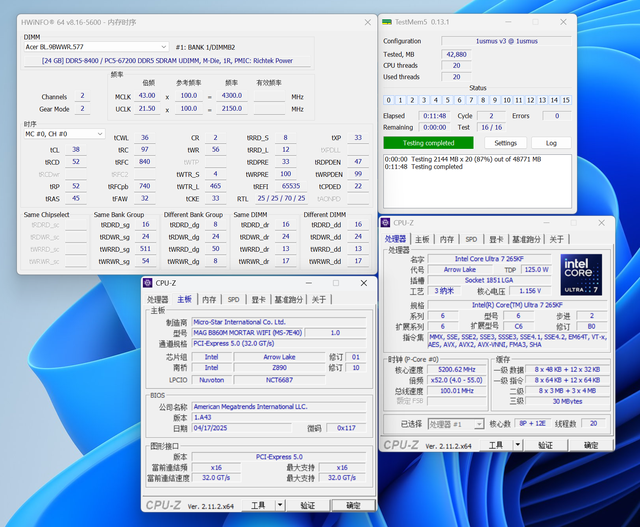640x527 pixels.
Task: Select 处理器 tab in processor CPU-Z window
Action: 395,239
